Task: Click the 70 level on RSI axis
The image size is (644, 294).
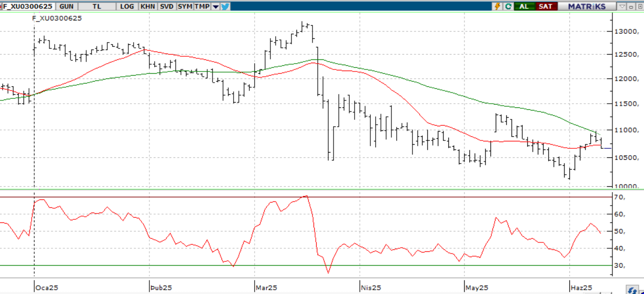Action: pyautogui.click(x=620, y=197)
